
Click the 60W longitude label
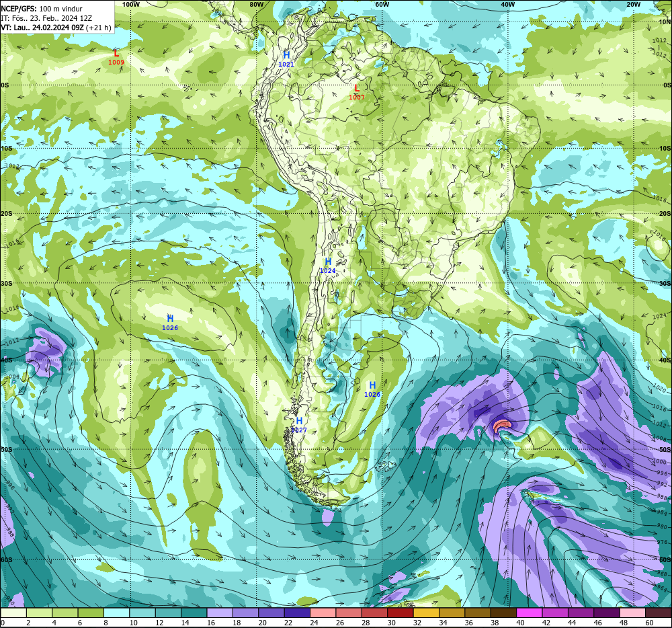coord(382,4)
